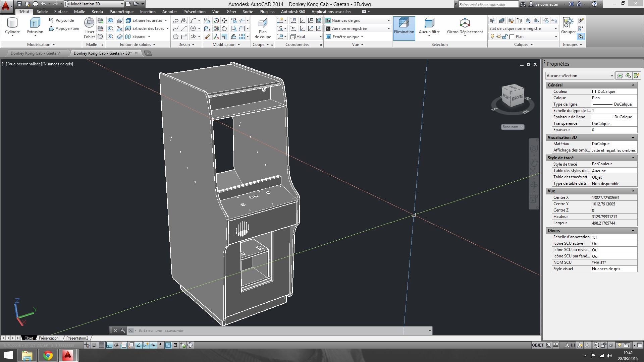Open the Aucune sélection dropdown in Propriétés
The height and width of the screenshot is (362, 644).
[x=580, y=76]
